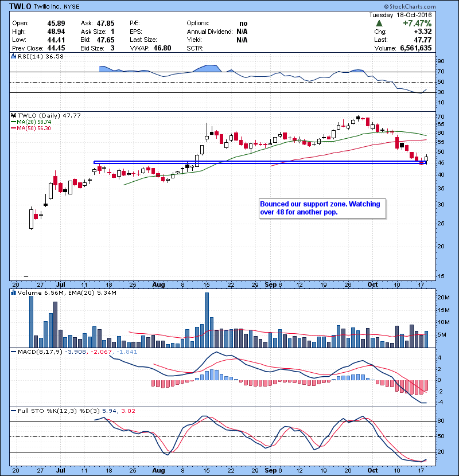The width and height of the screenshot is (459, 476).
Task: Click the Oct label on the price chart date axis
Action: point(372,285)
